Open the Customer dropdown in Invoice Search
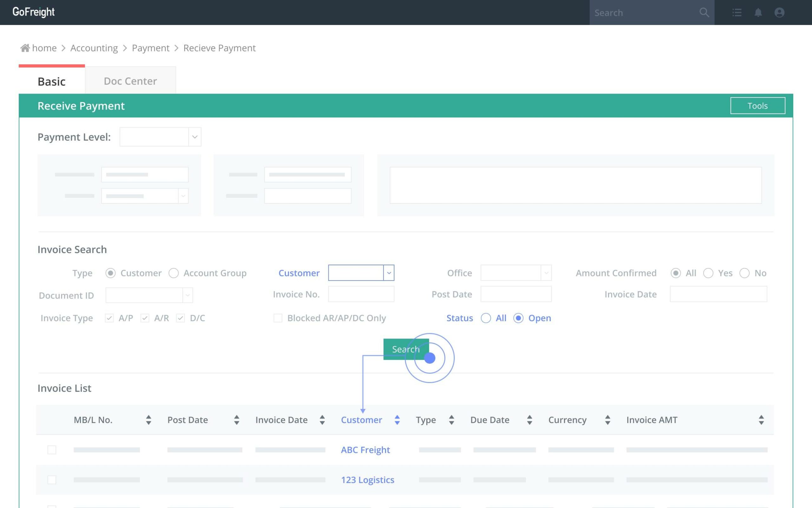This screenshot has height=508, width=812. [389, 273]
